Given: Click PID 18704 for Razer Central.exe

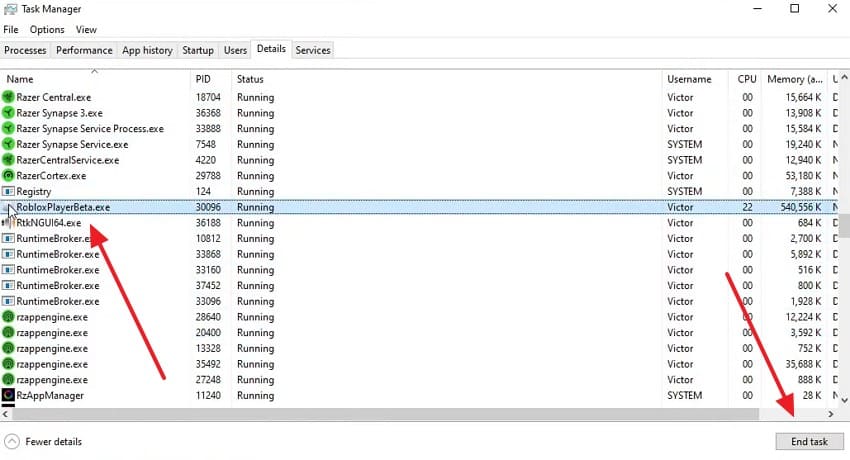Looking at the screenshot, I should 208,98.
